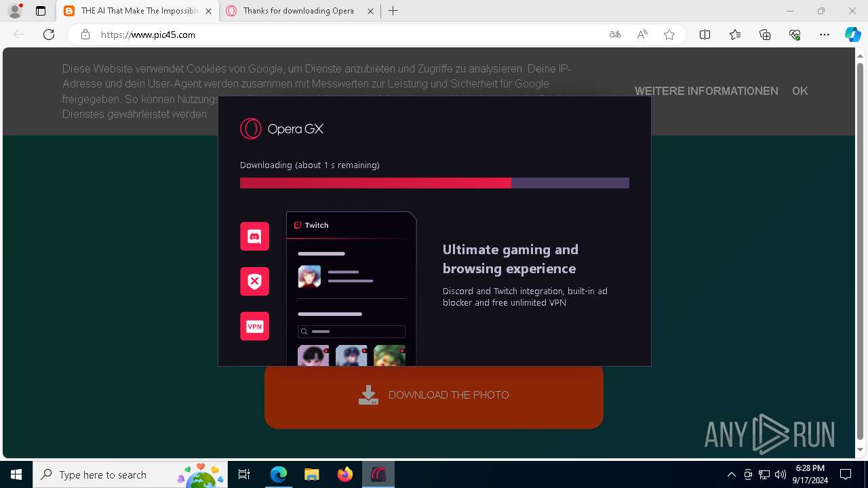Show hidden system tray icons
Screen dimensions: 868x488
pos(731,474)
